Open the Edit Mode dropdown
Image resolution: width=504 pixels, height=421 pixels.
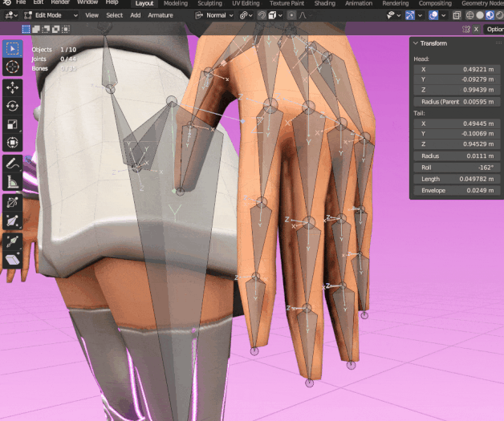coord(50,15)
